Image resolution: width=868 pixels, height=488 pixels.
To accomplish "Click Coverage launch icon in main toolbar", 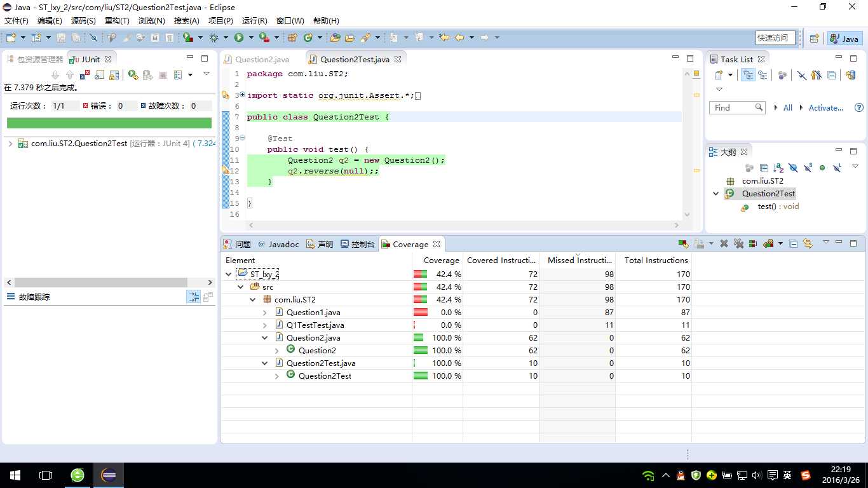I will click(188, 37).
